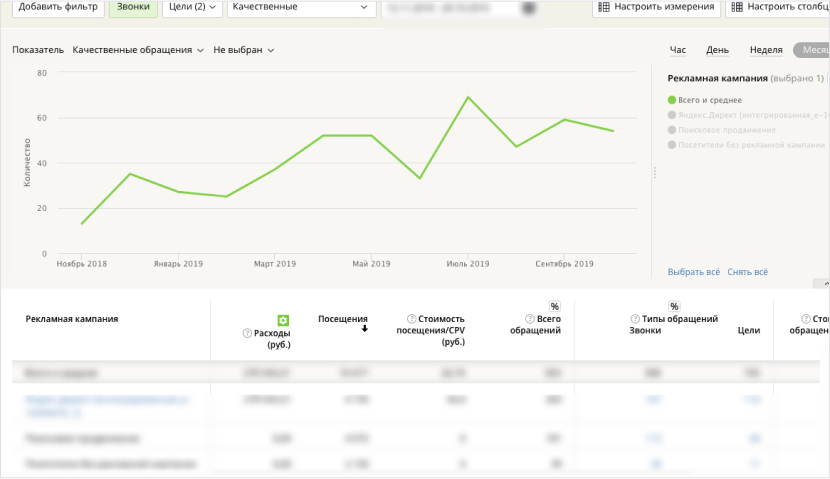Switch chart grouping to Неделя
This screenshot has width=830, height=479.
coord(765,50)
